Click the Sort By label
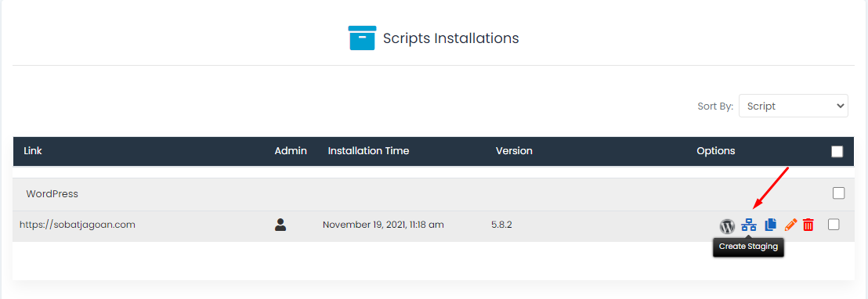The width and height of the screenshot is (868, 299). click(716, 106)
